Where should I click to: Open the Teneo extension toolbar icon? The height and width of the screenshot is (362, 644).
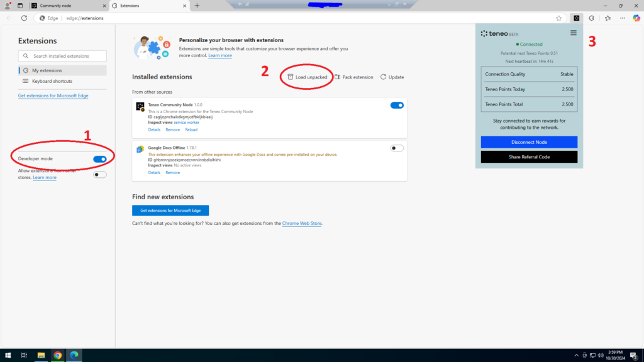click(x=577, y=18)
